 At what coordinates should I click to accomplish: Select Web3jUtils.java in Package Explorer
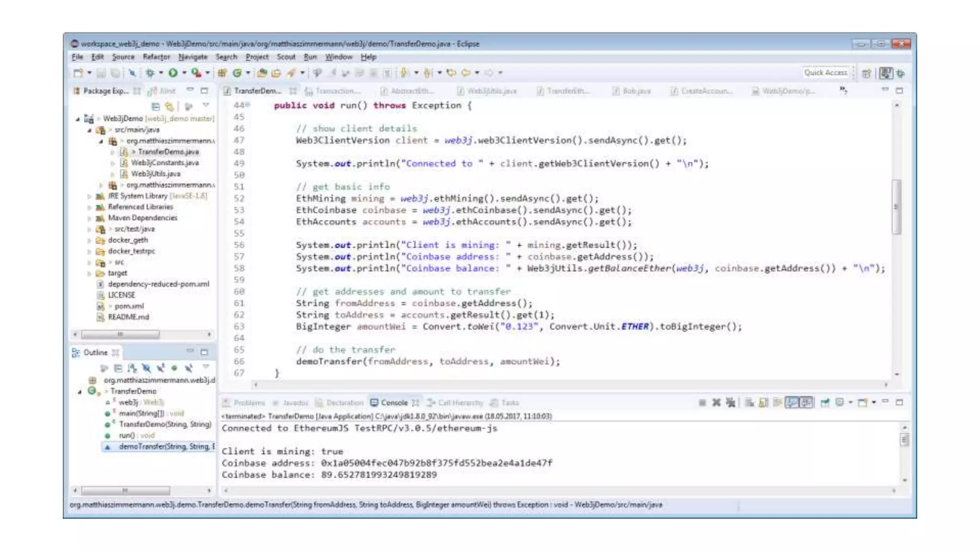click(156, 174)
